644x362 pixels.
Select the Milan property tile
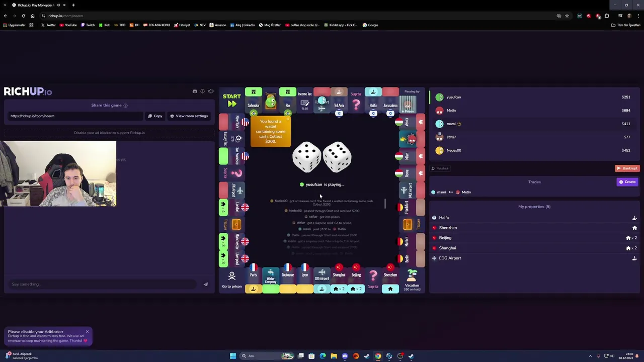coord(412,156)
